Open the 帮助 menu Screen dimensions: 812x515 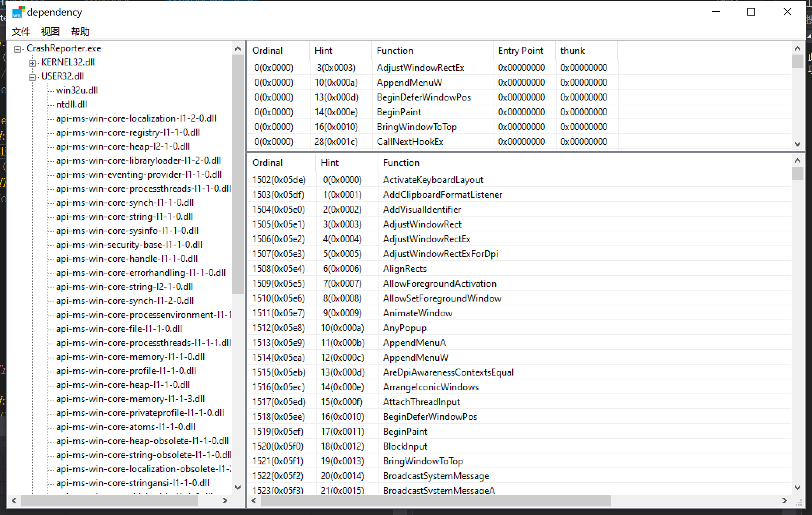pyautogui.click(x=80, y=32)
